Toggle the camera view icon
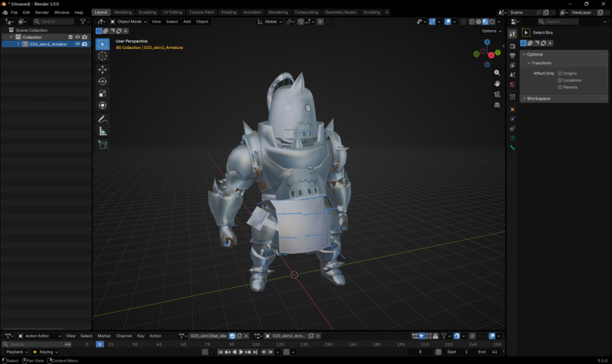The width and height of the screenshot is (612, 364). tap(497, 94)
